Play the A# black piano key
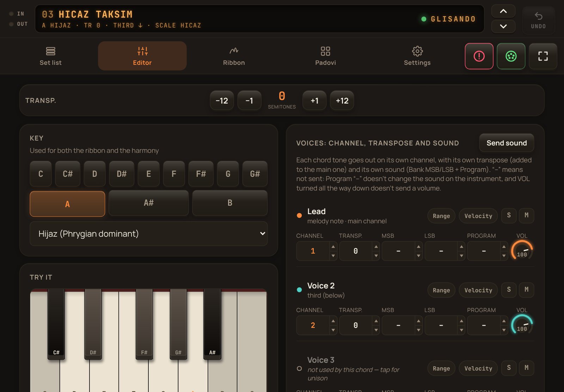 pyautogui.click(x=212, y=324)
